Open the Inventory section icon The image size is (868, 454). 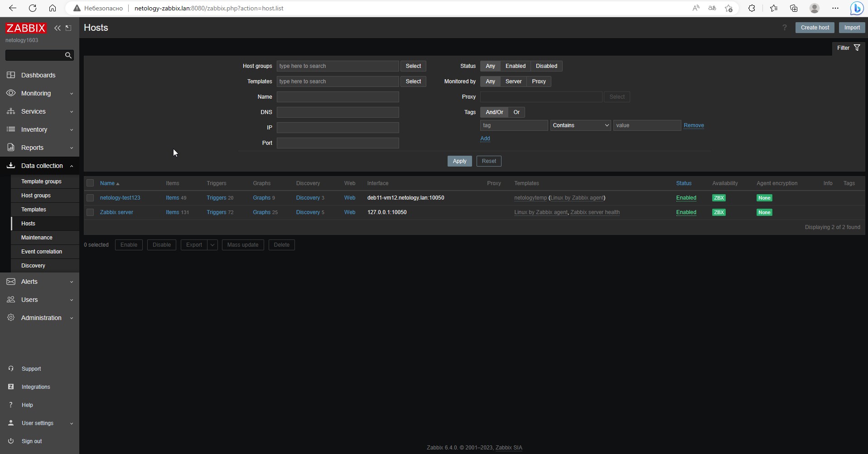pyautogui.click(x=11, y=129)
